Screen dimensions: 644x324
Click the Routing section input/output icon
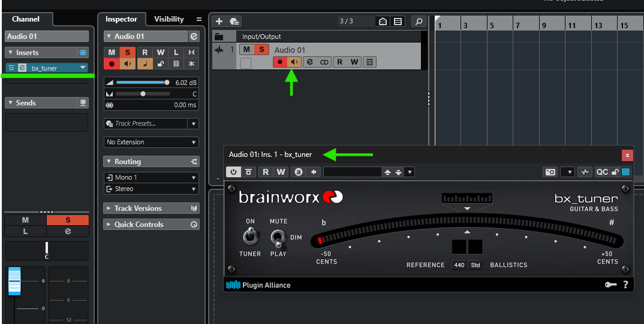tap(194, 162)
